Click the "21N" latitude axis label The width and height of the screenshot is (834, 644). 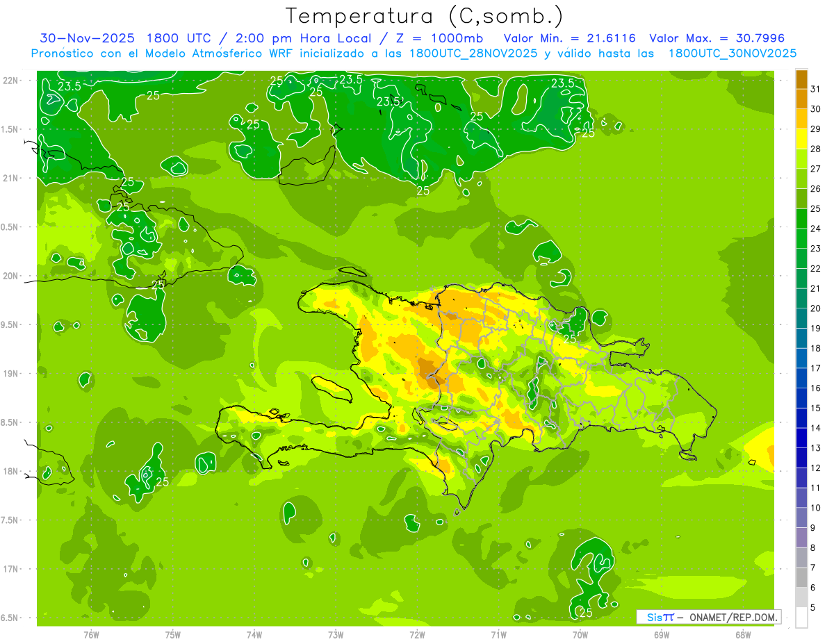click(x=10, y=178)
